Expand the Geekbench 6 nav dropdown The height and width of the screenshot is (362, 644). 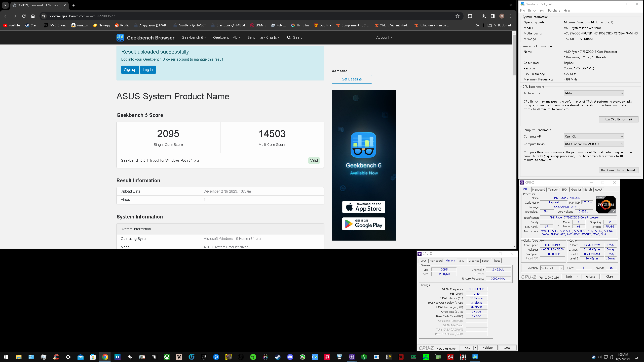pyautogui.click(x=194, y=37)
